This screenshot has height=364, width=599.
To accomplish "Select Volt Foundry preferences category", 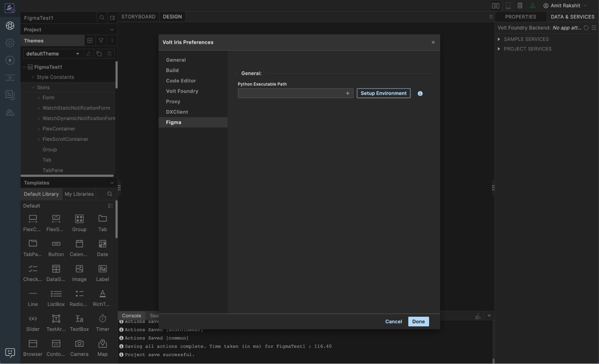I will pos(182,91).
